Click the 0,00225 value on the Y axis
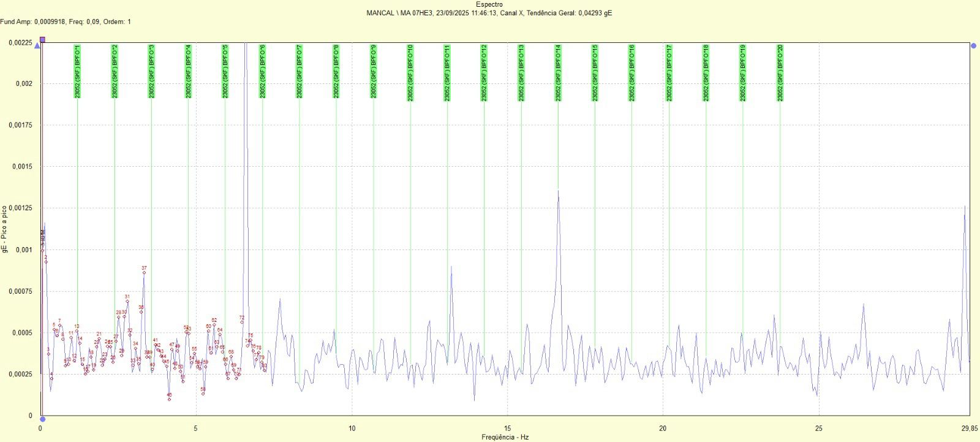Viewport: 980px width, 442px height. point(21,43)
